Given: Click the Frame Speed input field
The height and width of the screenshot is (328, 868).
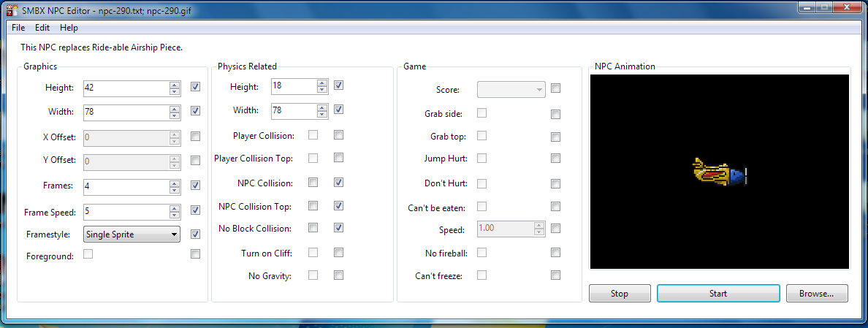Looking at the screenshot, I should [126, 210].
